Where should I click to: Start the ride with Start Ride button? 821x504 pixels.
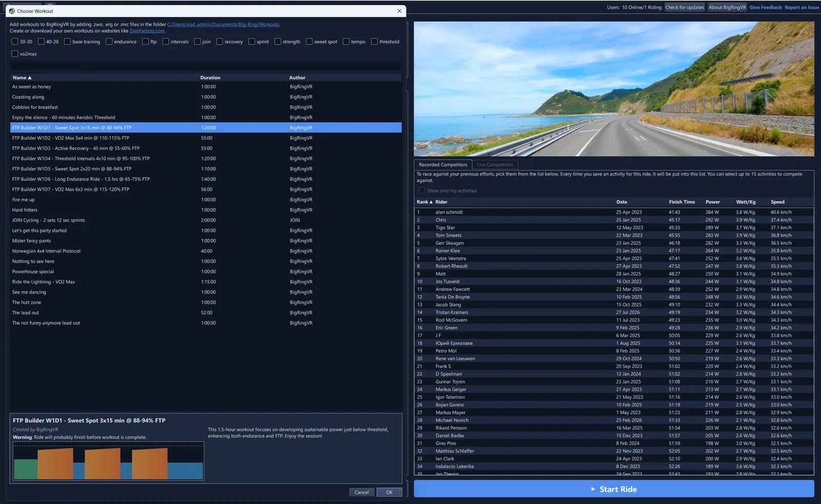pos(614,489)
